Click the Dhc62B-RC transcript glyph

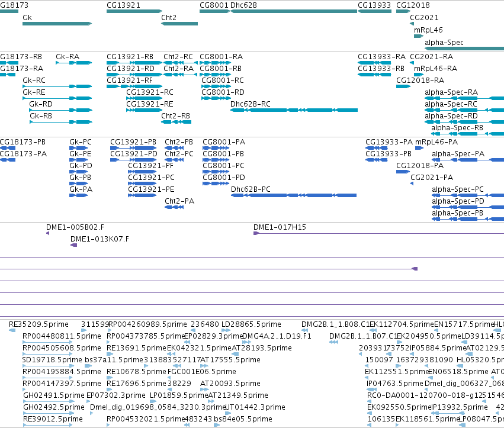click(x=294, y=110)
